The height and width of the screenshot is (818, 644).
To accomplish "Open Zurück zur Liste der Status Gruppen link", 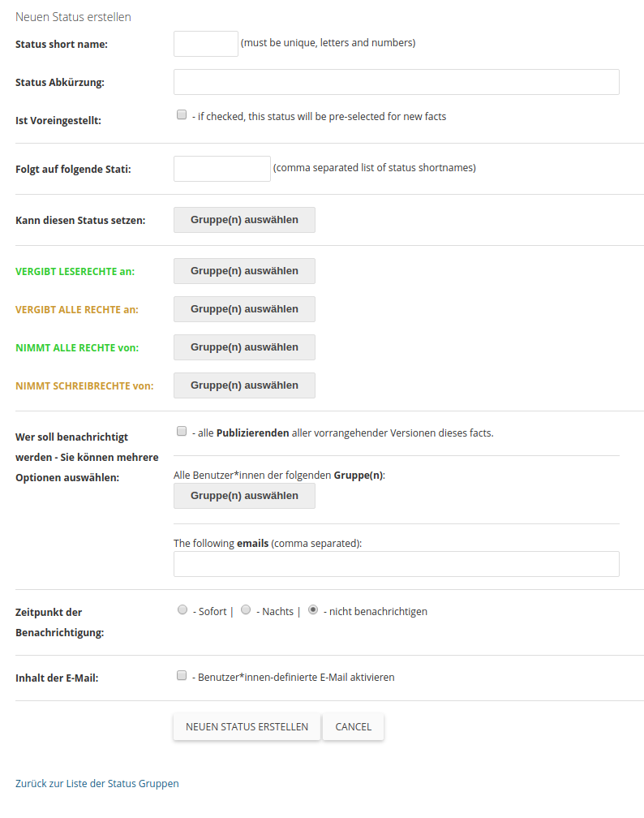I will click(97, 784).
